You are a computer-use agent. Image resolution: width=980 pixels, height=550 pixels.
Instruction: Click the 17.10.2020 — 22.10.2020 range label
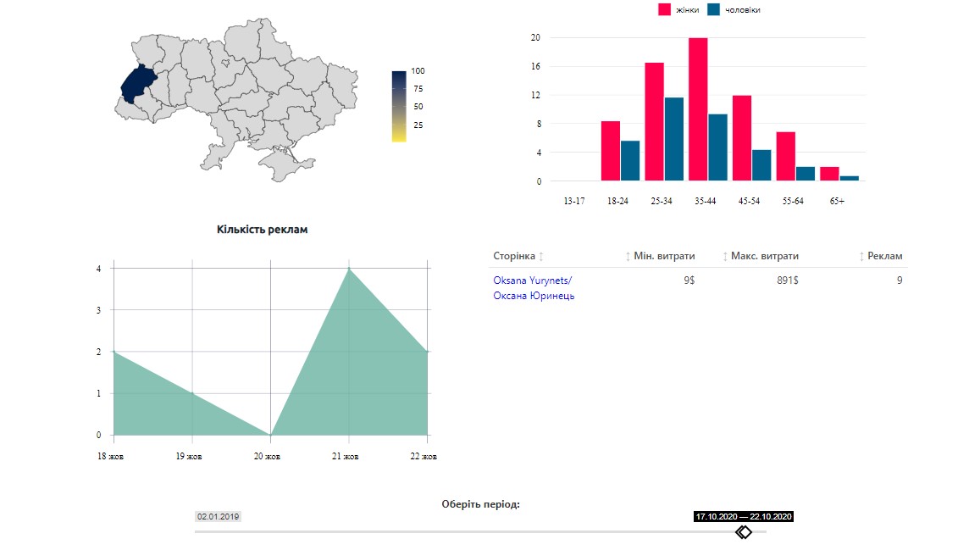click(743, 516)
